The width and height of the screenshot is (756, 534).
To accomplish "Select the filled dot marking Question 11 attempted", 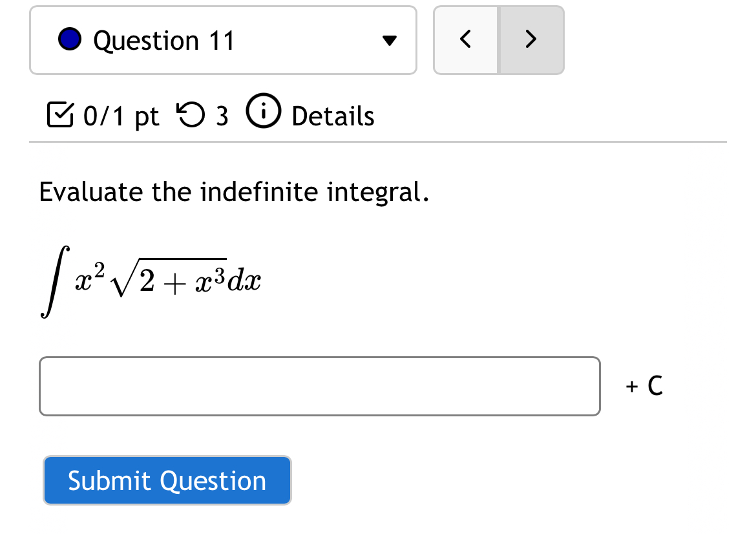I will (70, 39).
